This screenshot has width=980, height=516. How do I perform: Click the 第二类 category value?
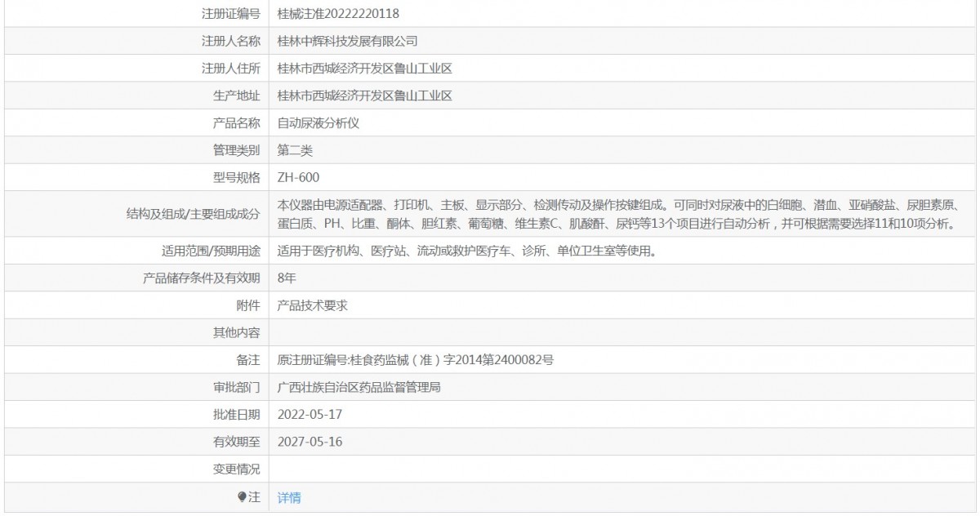[295, 150]
